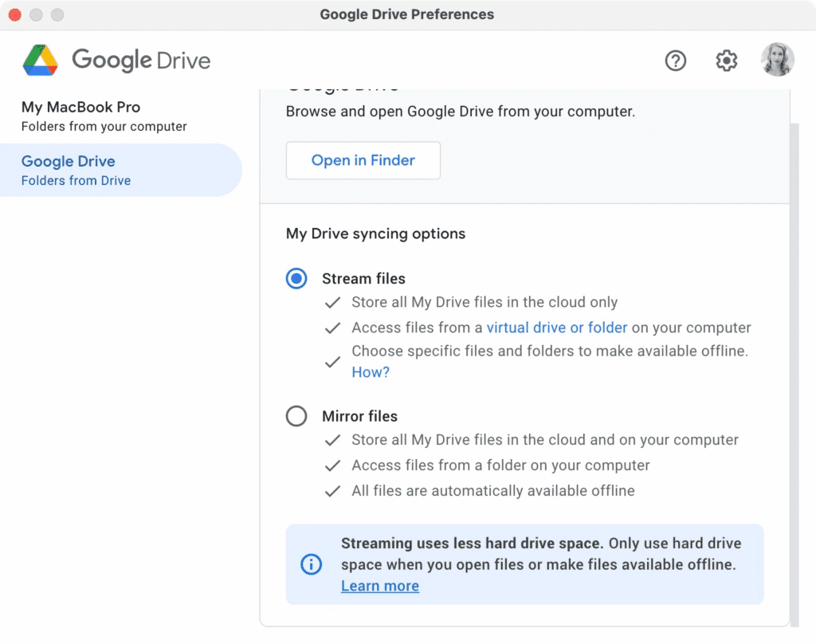Open the "How?" link
The width and height of the screenshot is (816, 644).
coord(371,372)
